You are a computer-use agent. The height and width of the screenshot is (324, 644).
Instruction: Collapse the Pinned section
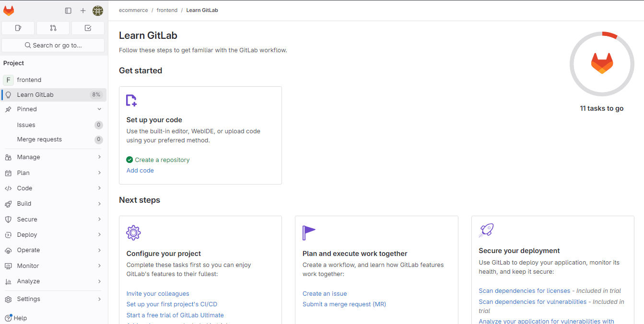click(99, 109)
